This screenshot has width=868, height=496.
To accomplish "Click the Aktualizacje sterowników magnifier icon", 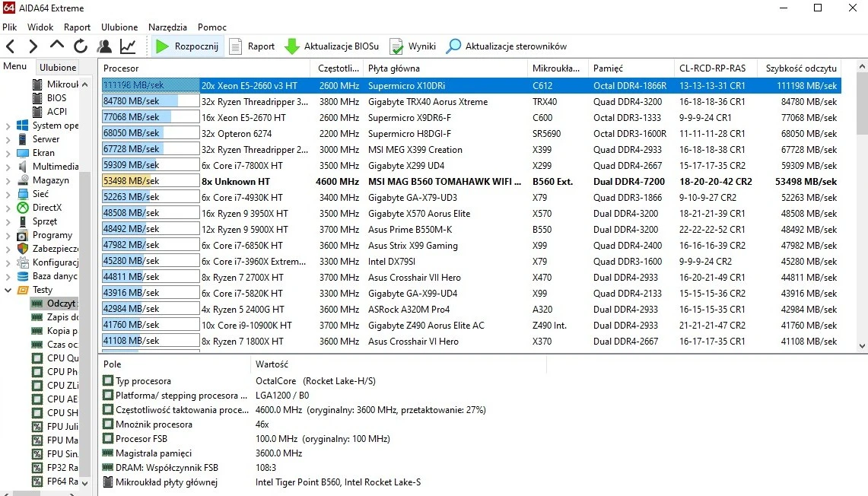I will pos(454,46).
